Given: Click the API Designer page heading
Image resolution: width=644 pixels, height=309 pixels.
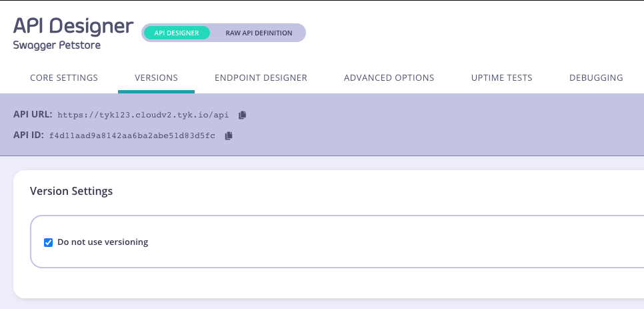Looking at the screenshot, I should click(x=73, y=25).
